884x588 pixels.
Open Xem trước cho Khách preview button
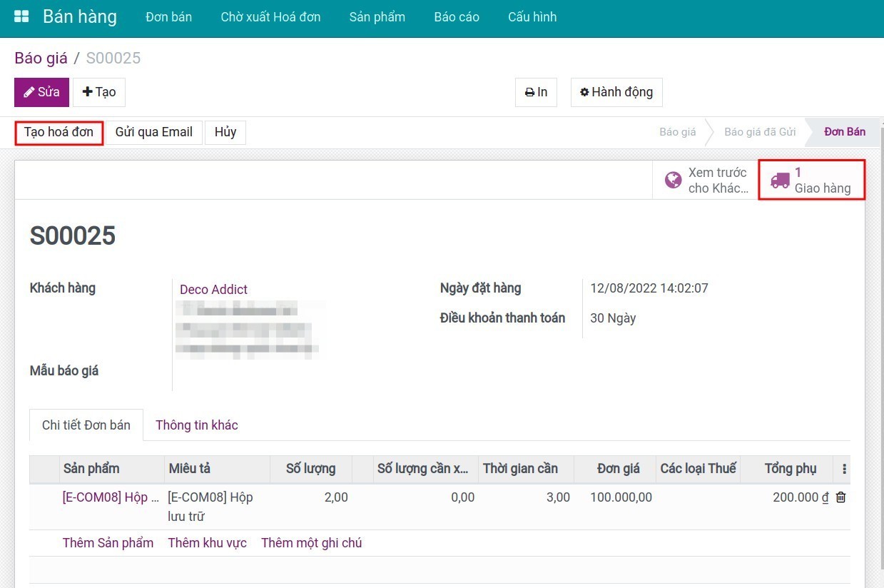pyautogui.click(x=705, y=181)
